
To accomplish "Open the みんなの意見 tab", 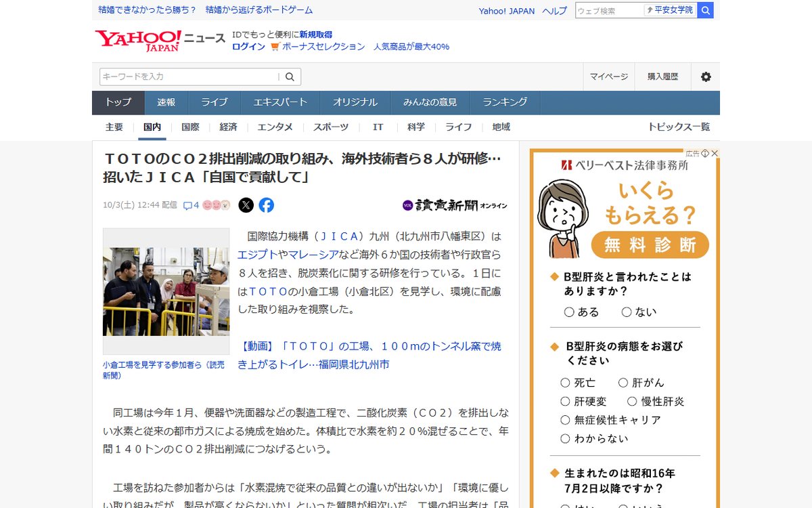I will (430, 102).
